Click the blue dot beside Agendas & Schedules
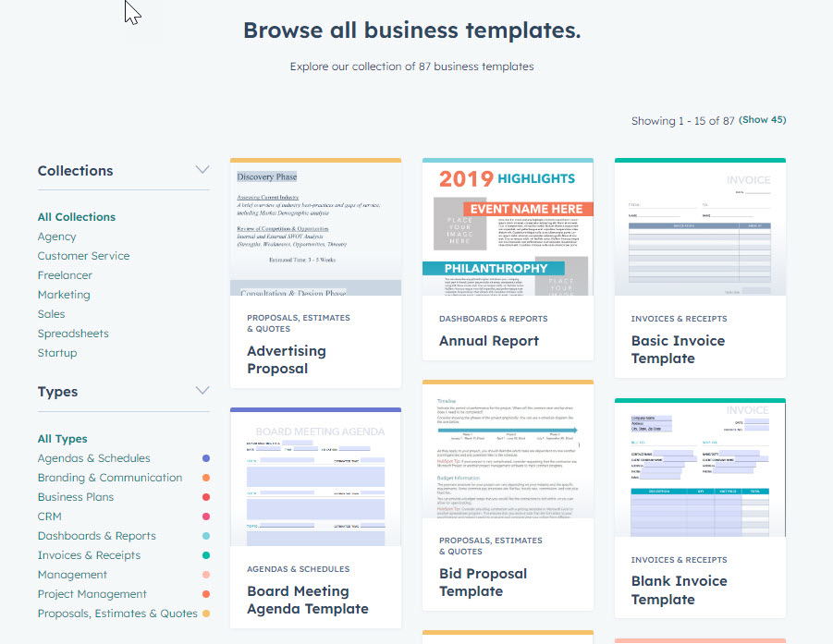833x644 pixels. click(x=205, y=458)
